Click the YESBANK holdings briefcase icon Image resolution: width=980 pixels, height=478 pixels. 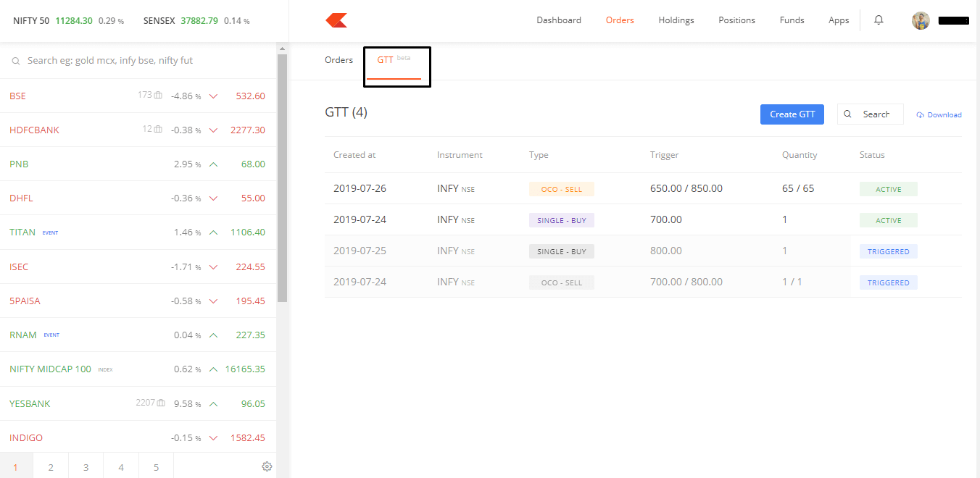(x=161, y=403)
